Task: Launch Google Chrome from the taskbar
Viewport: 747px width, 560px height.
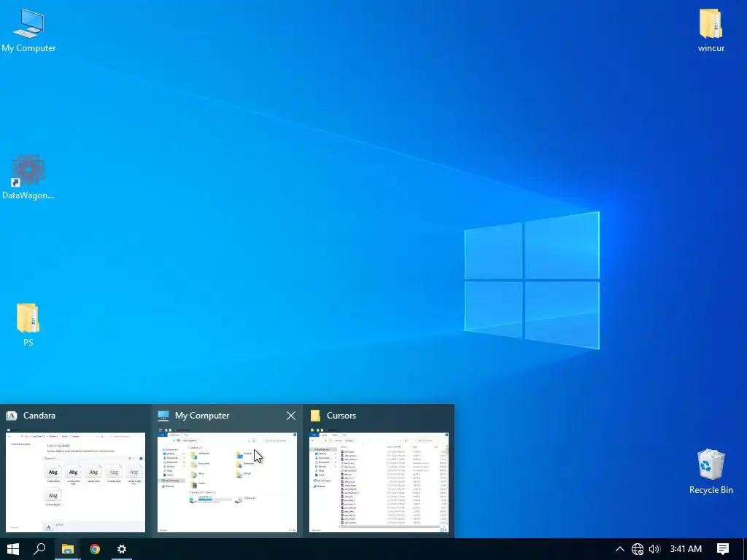Action: click(x=95, y=549)
